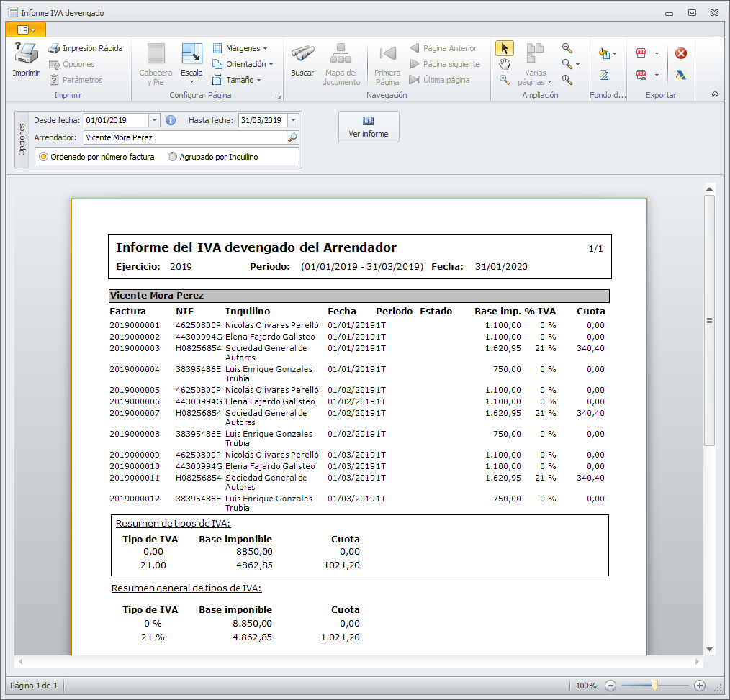Click the blue info icon beside Desde fecha
This screenshot has width=730, height=700.
point(171,120)
